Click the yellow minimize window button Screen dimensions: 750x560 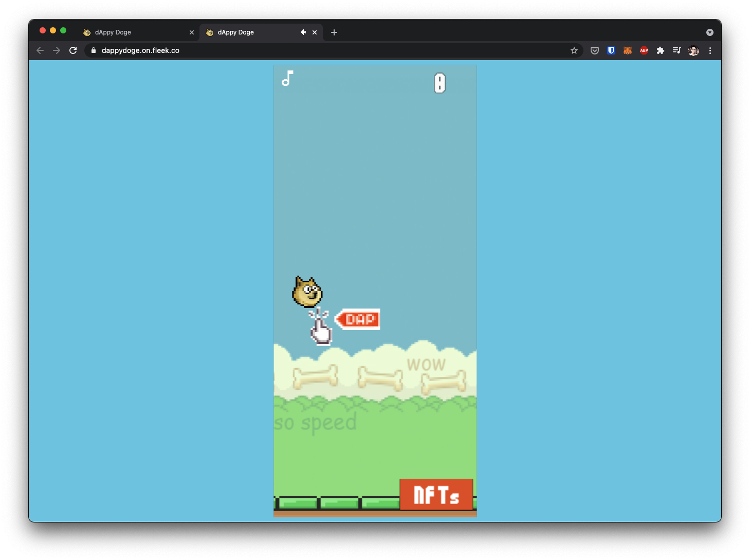pos(53,30)
